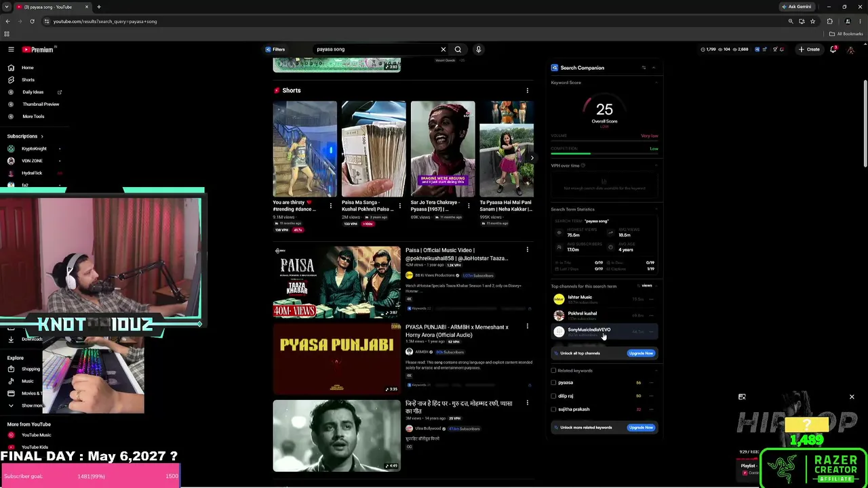This screenshot has height=488, width=868.
Task: Open the Chrome profile icon
Action: click(x=848, y=21)
